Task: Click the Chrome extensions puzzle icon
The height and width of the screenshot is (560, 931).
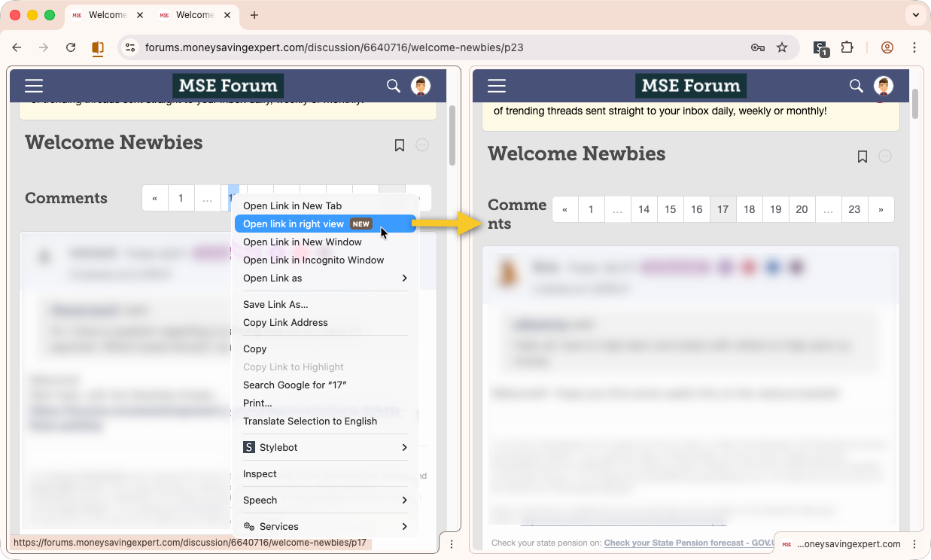Action: pyautogui.click(x=847, y=47)
